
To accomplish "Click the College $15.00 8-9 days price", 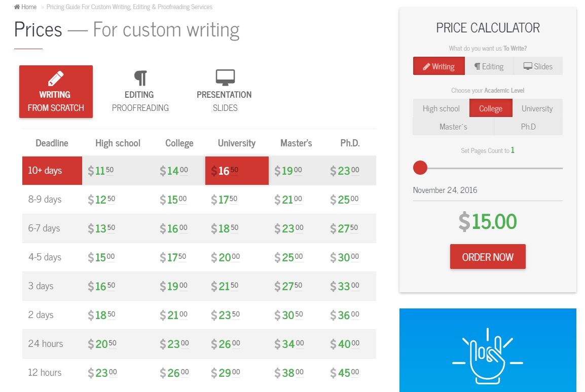I will [x=173, y=200].
